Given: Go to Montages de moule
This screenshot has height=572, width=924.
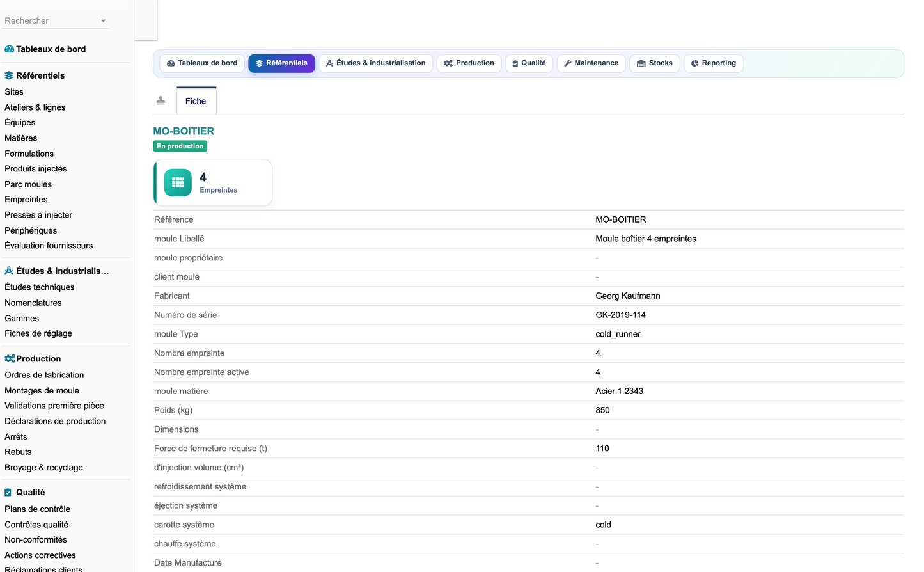Looking at the screenshot, I should [x=42, y=390].
